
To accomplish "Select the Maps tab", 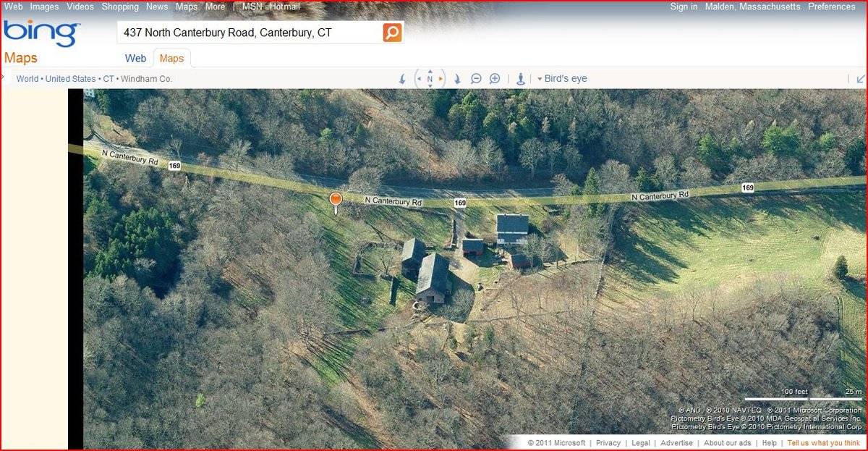I will pos(171,59).
